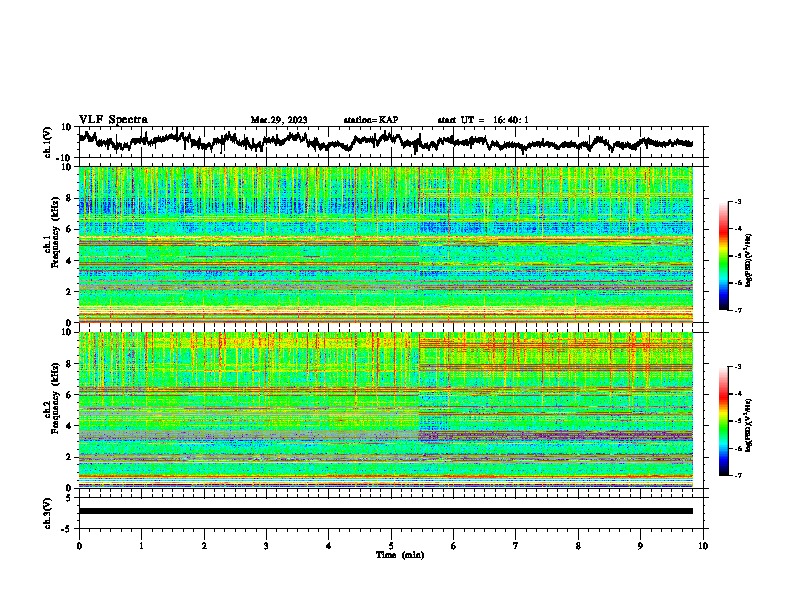Click the date "Mar.29, 2023" in header
Viewport: 792px width, 612px height.
(279, 120)
